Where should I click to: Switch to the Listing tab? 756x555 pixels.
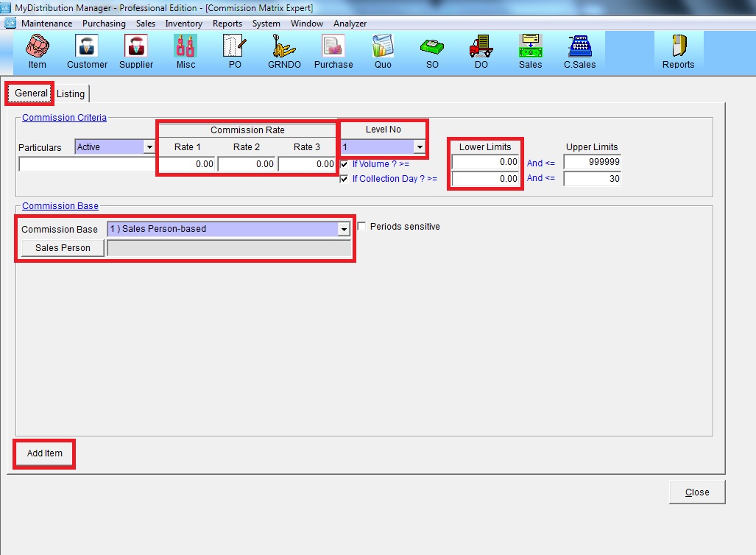71,93
